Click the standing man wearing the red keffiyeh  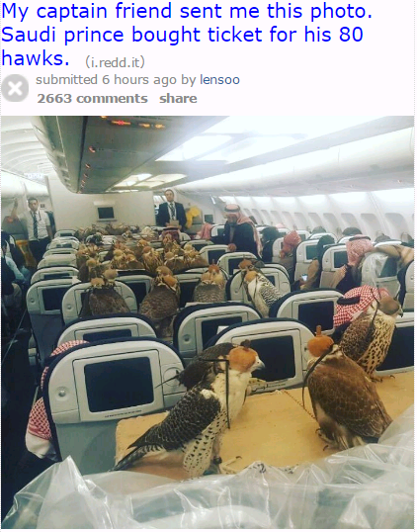tap(239, 229)
